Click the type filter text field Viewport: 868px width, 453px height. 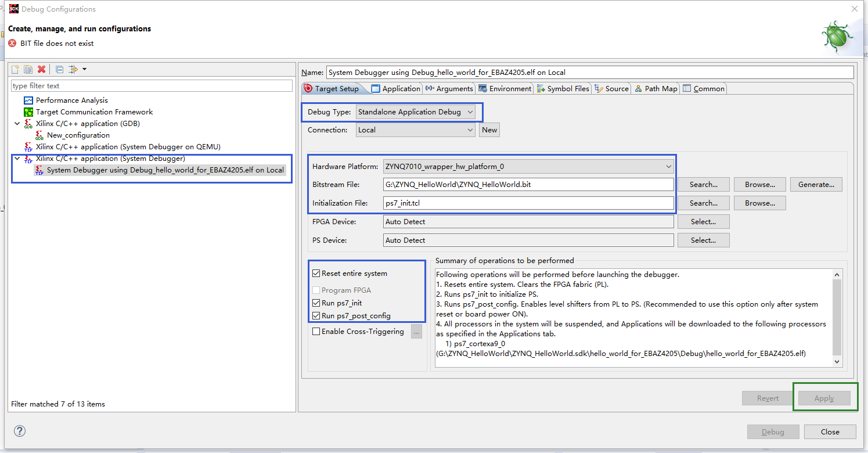coord(152,86)
